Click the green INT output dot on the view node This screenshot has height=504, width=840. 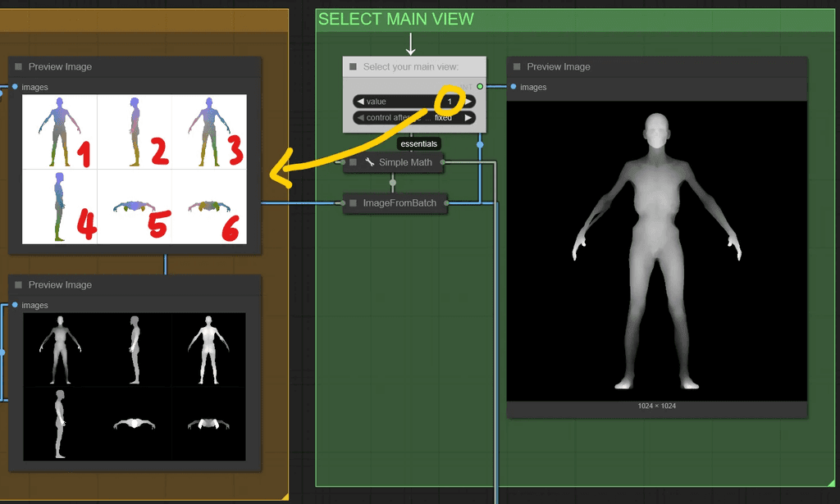481,84
